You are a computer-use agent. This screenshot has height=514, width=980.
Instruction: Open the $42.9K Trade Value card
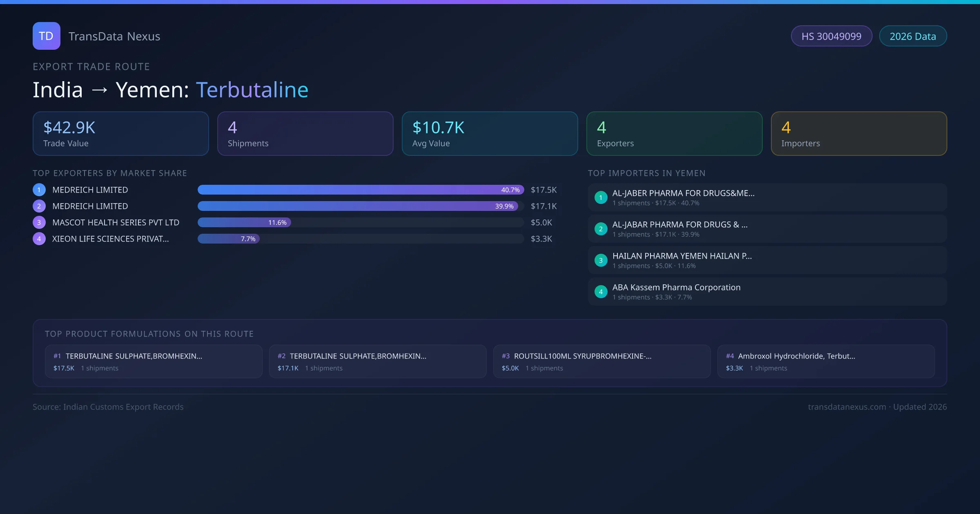120,134
